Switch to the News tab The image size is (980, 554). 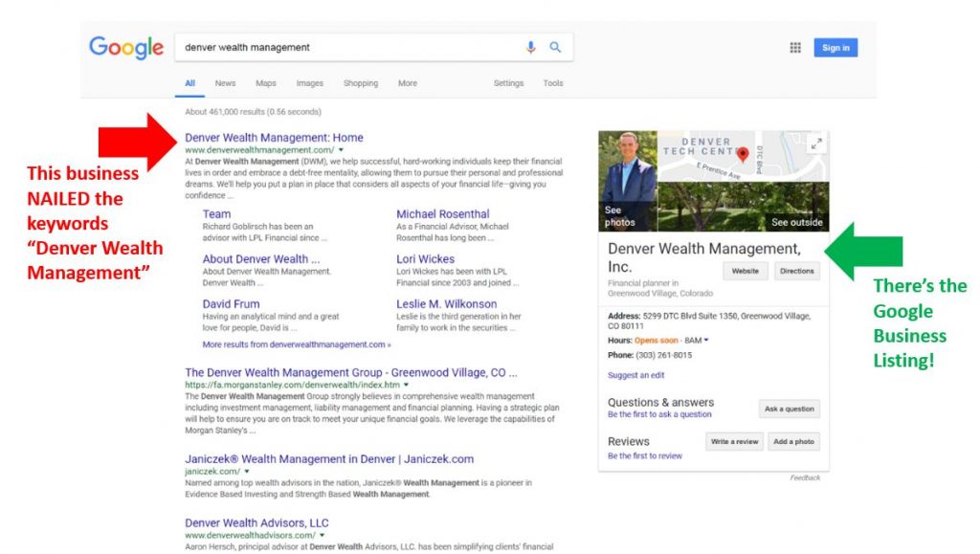tap(225, 83)
